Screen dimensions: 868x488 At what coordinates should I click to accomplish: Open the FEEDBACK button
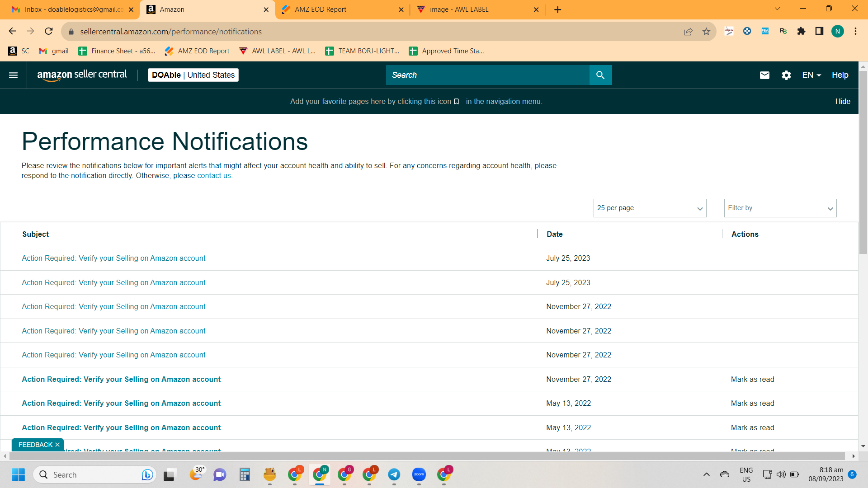click(35, 445)
